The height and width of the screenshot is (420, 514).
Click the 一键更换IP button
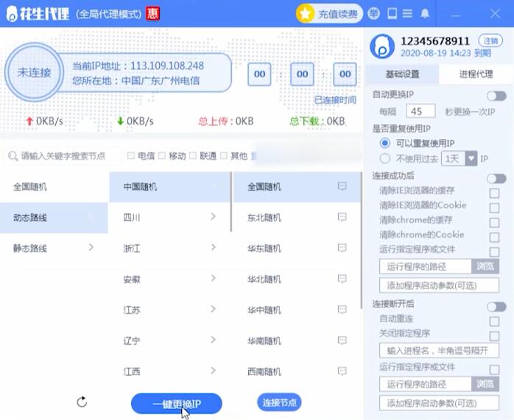(x=176, y=404)
